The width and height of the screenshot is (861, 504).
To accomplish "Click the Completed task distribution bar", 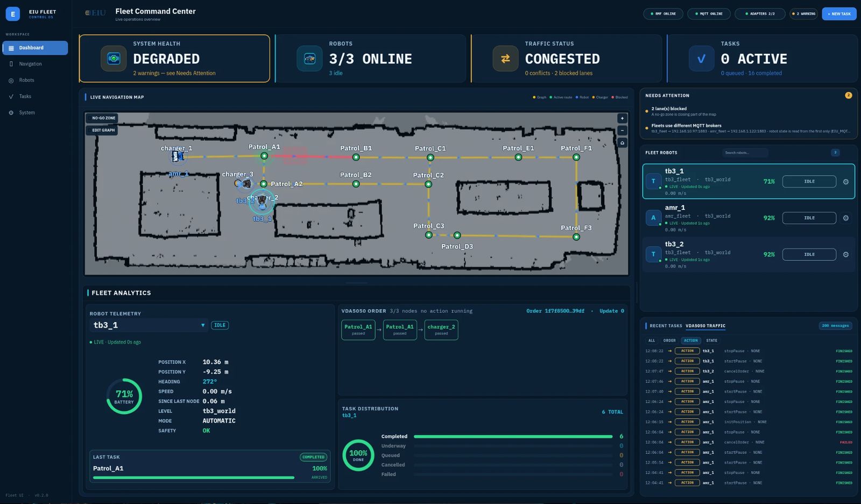I will pyautogui.click(x=513, y=437).
